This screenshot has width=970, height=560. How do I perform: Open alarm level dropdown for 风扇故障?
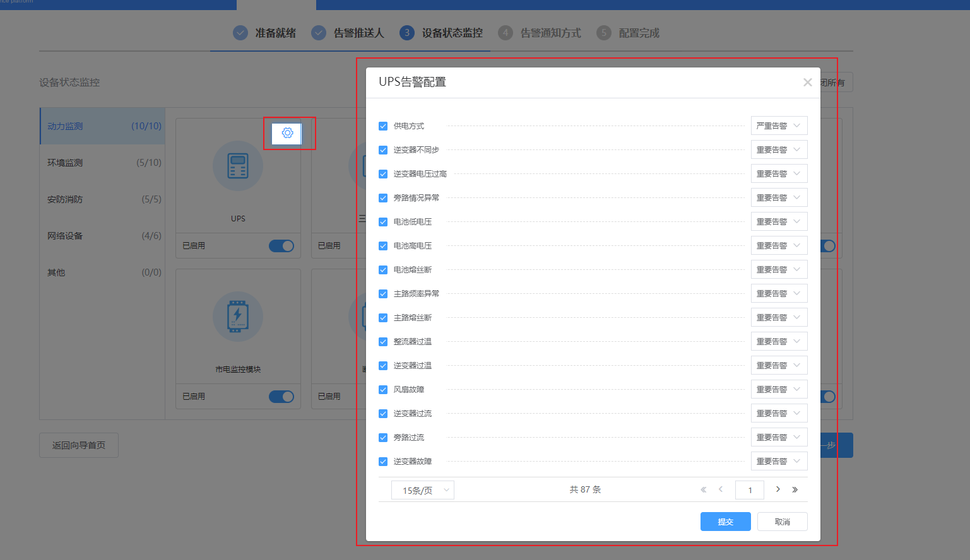click(779, 389)
